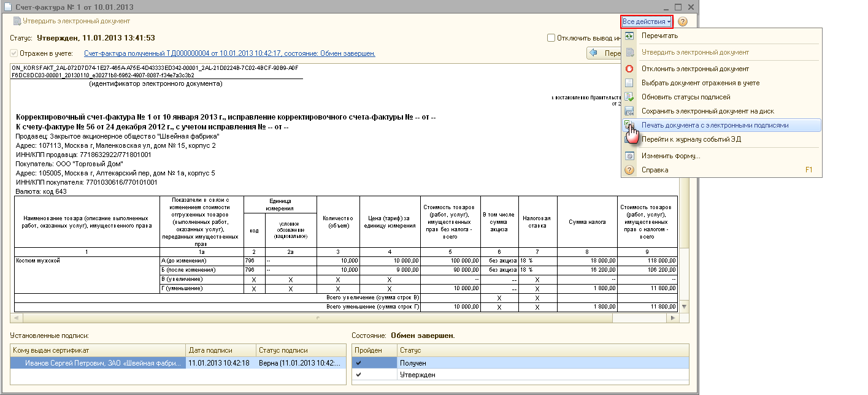Click the Валюта: код 643 line

pos(41,191)
